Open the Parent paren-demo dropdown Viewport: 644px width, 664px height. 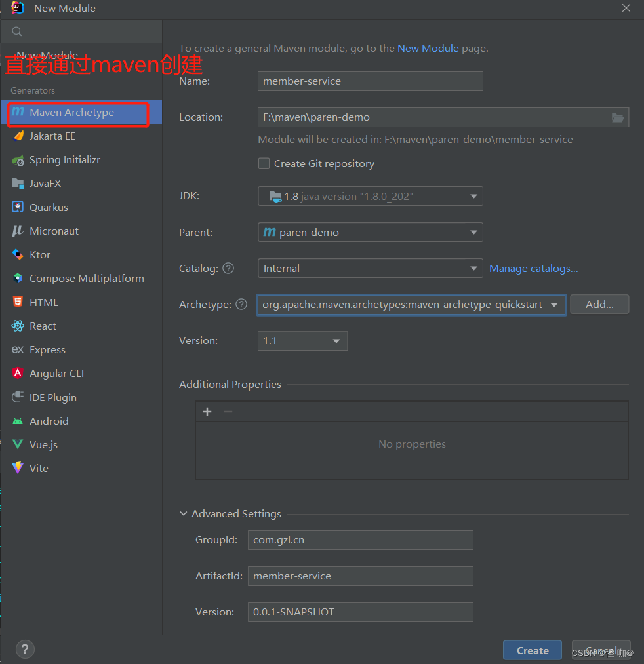(x=371, y=232)
